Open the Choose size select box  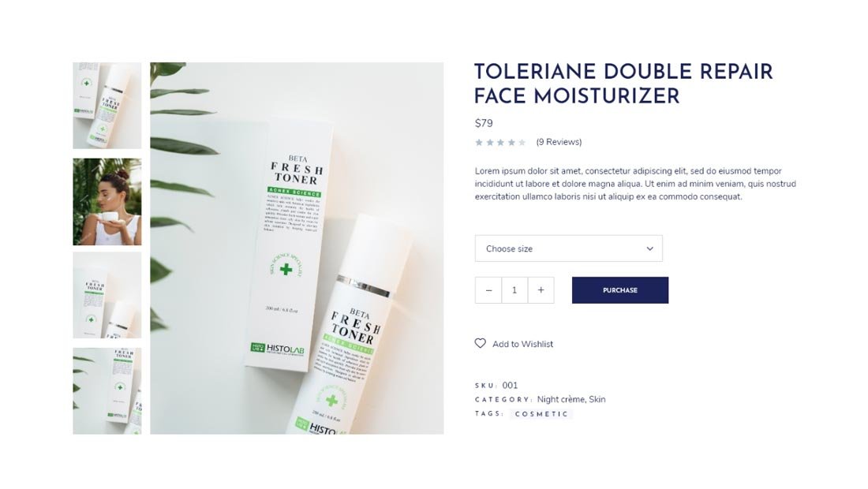(x=568, y=248)
